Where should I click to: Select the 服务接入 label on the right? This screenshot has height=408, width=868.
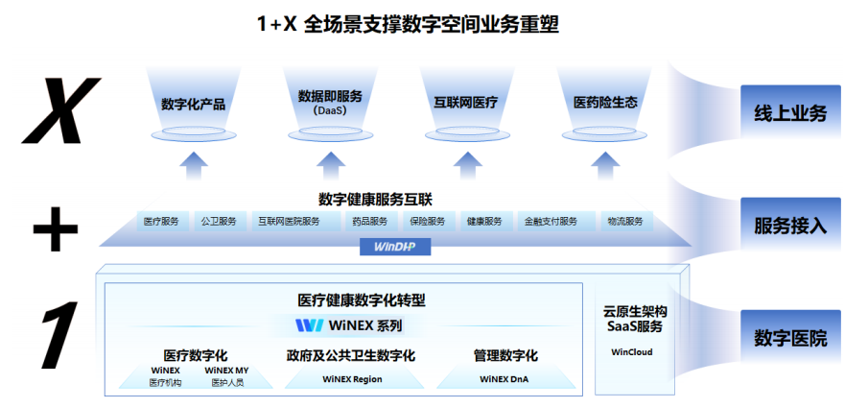point(789,227)
